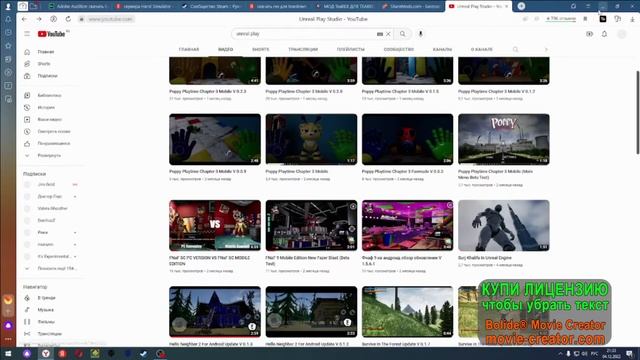Image resolution: width=640 pixels, height=360 pixels.
Task: Switch to the ГЛАВНАЯ channel tab
Action: [189, 49]
